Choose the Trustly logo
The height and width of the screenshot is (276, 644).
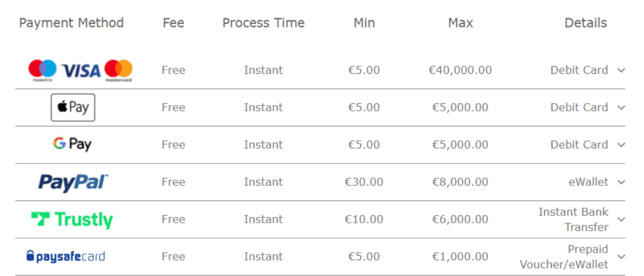tap(72, 219)
